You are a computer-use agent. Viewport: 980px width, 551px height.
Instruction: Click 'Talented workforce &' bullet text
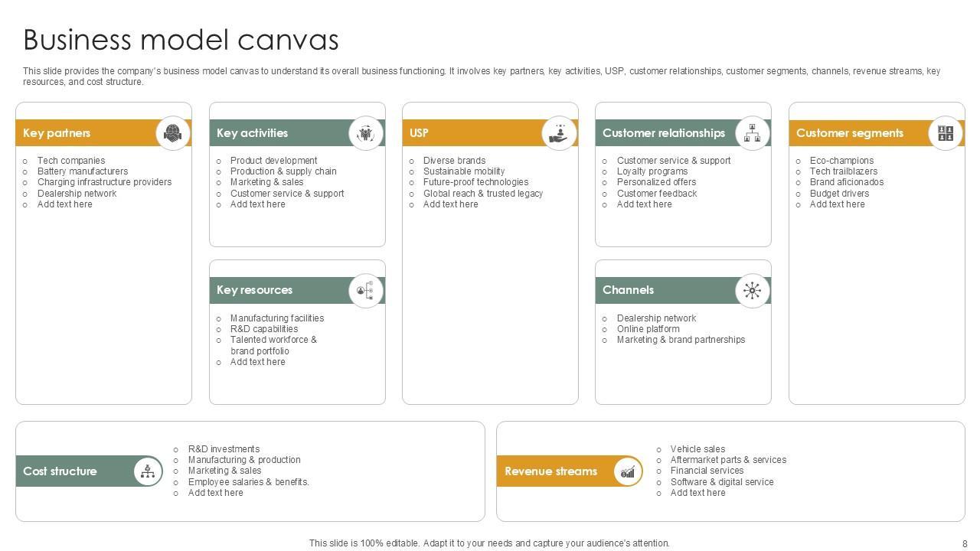point(273,340)
